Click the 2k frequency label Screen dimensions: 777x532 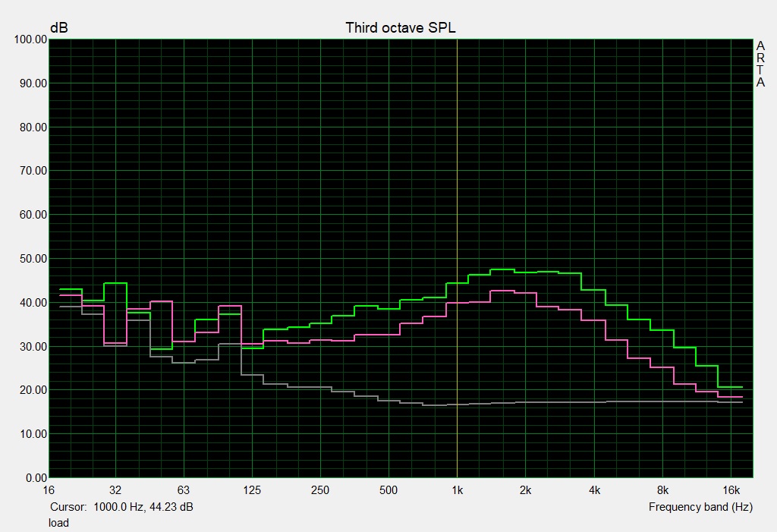point(525,490)
